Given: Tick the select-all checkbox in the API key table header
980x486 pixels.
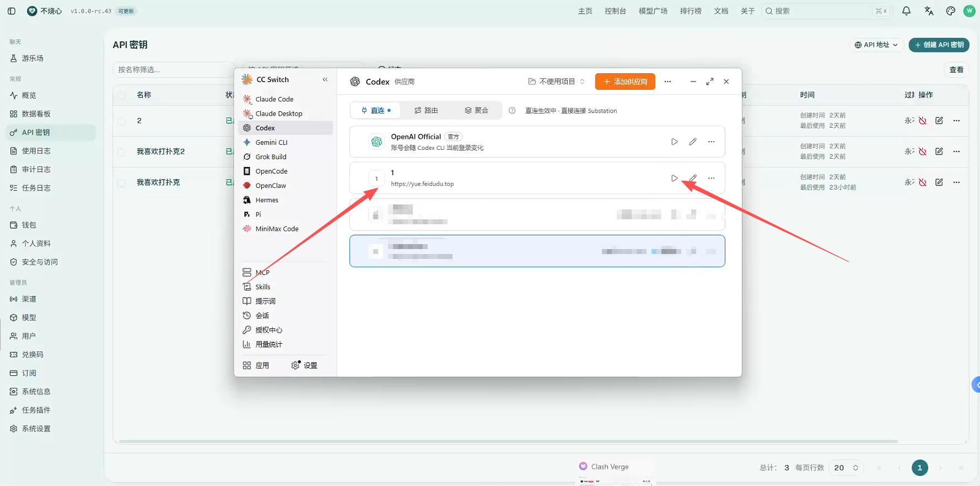Looking at the screenshot, I should pos(121,95).
